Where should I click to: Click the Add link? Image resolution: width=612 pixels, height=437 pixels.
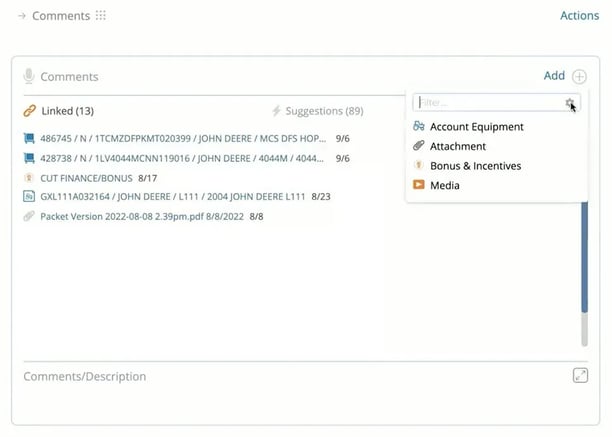[x=553, y=76]
